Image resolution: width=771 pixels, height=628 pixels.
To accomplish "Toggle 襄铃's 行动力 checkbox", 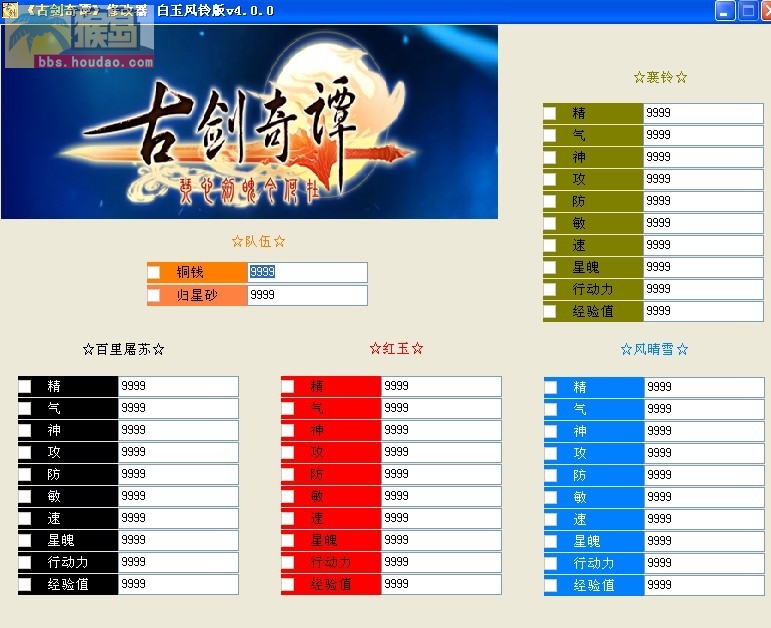I will 550,289.
